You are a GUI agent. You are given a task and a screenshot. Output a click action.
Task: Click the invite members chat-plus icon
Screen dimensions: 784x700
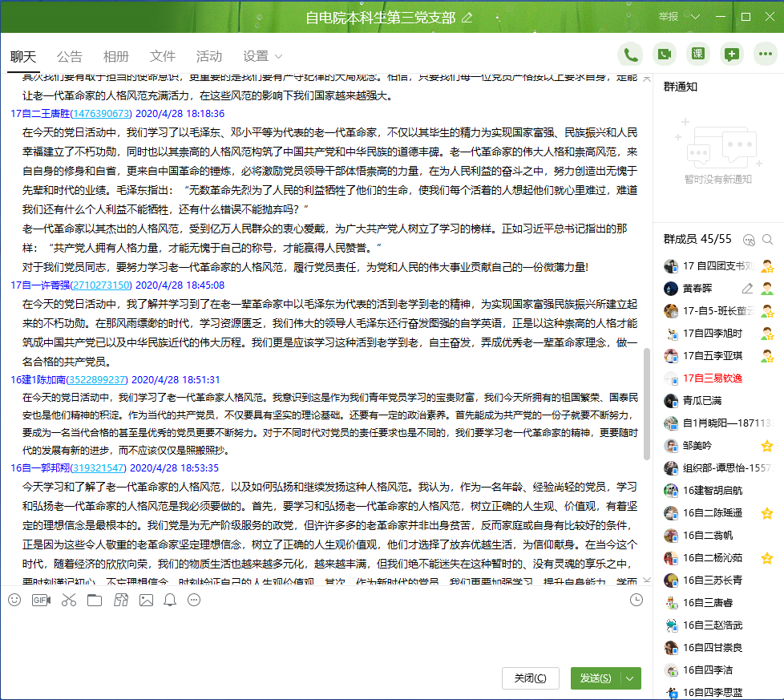point(731,55)
